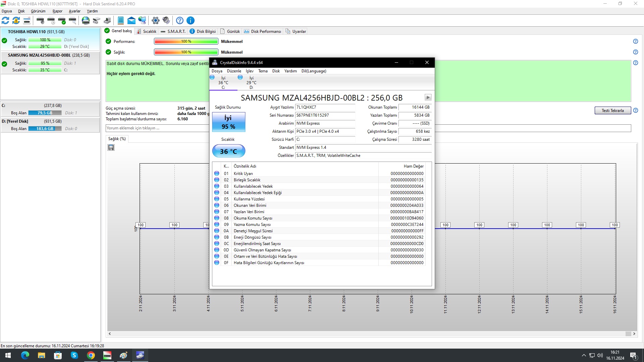The height and width of the screenshot is (362, 644).
Task: Open settings with the gear icon
Action: [x=155, y=20]
